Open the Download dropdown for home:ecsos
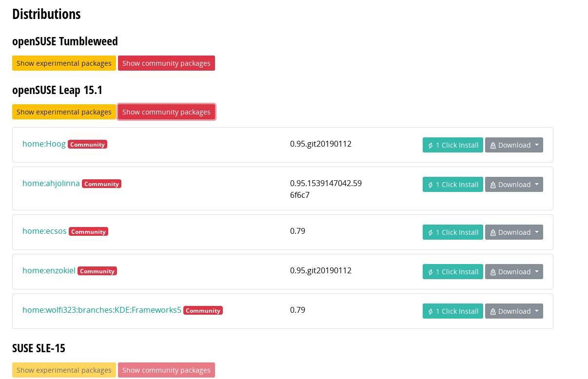The width and height of the screenshot is (588, 379). tap(514, 232)
